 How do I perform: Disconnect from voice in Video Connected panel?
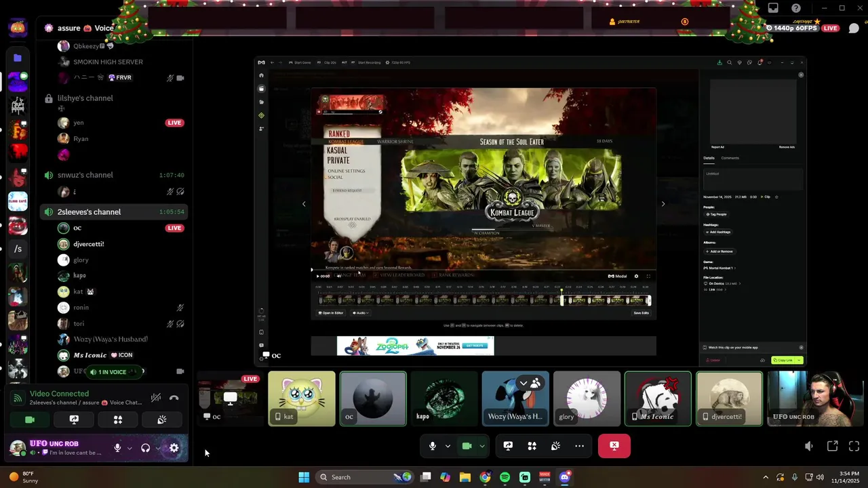(174, 398)
